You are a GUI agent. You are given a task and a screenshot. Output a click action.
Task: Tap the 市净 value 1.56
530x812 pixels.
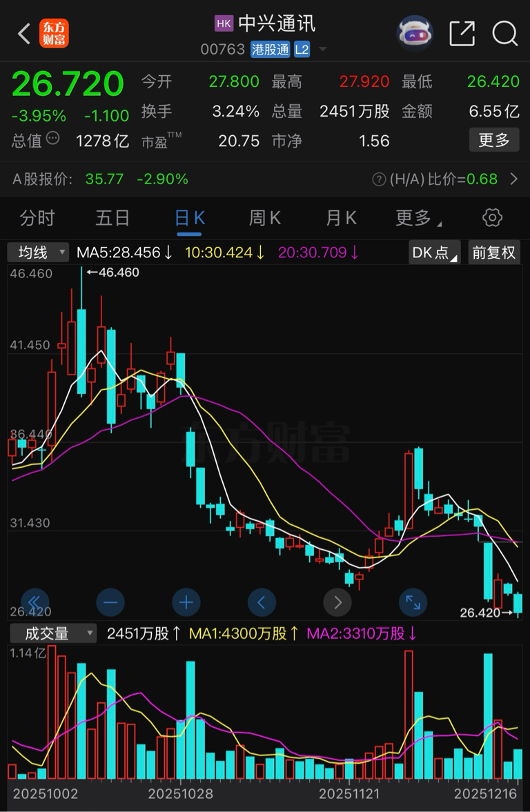point(374,140)
